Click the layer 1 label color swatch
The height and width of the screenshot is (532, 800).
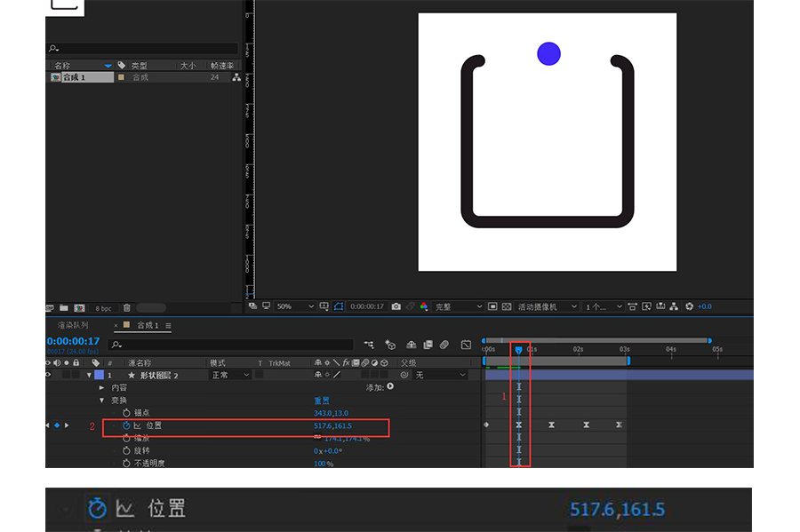pyautogui.click(x=99, y=376)
